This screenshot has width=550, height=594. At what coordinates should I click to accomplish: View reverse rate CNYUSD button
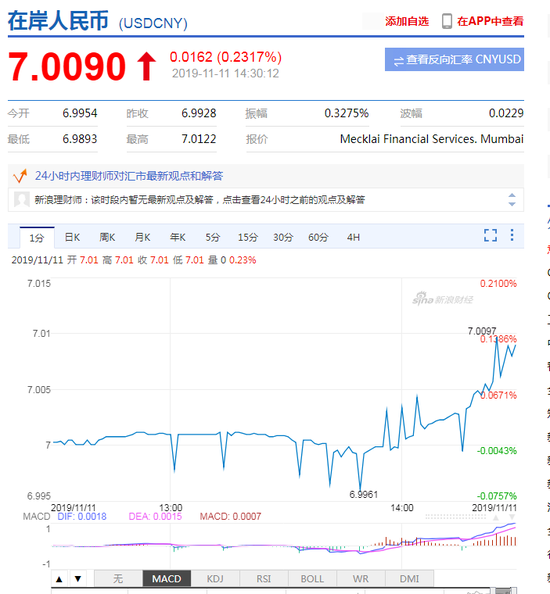[454, 59]
